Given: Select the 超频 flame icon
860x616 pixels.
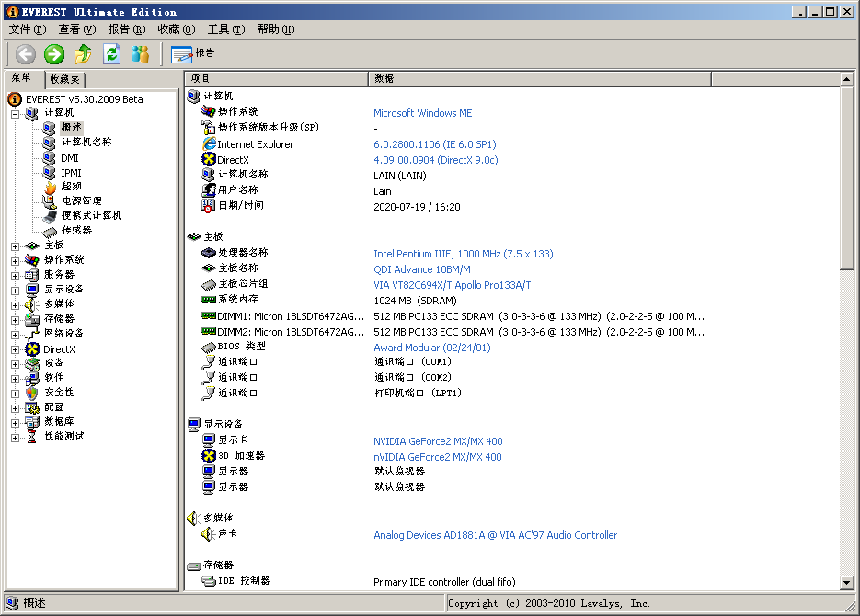Looking at the screenshot, I should point(50,188).
